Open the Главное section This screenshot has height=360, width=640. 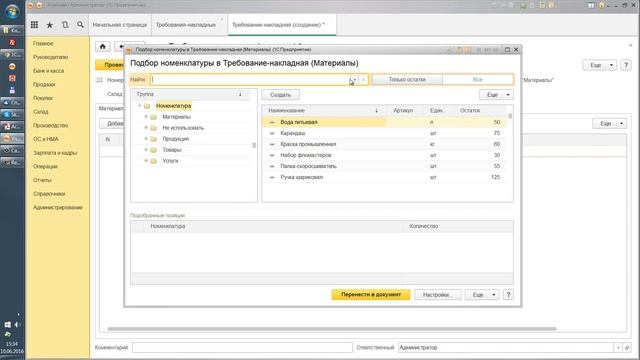[43, 43]
